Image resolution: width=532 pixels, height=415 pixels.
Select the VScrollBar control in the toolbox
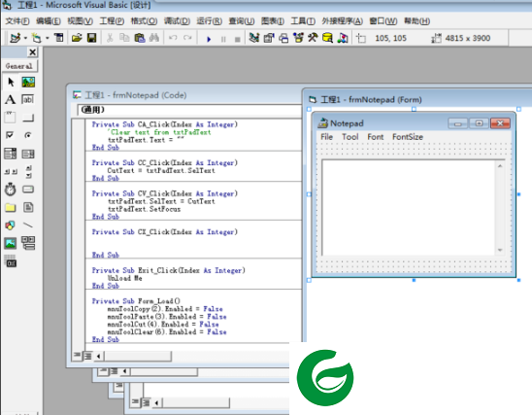point(28,171)
